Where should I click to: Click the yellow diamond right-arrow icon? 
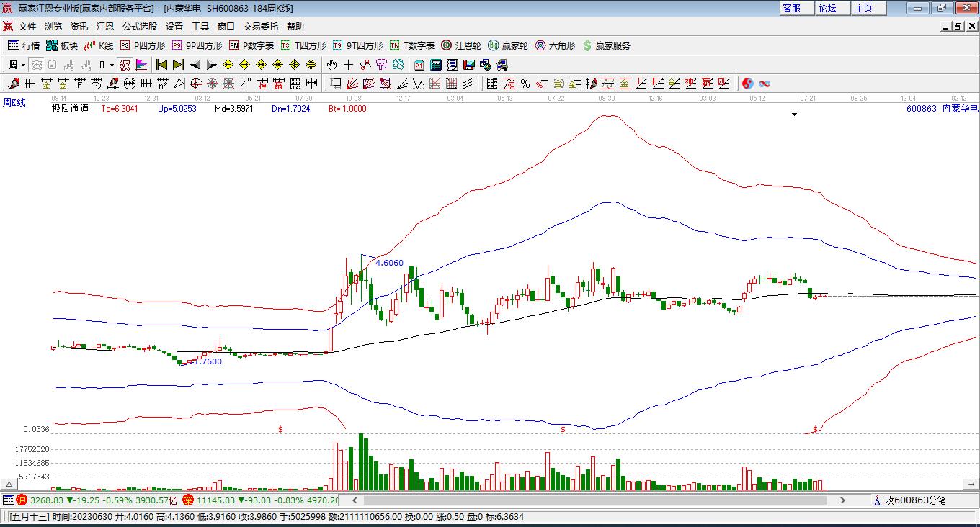[245, 65]
